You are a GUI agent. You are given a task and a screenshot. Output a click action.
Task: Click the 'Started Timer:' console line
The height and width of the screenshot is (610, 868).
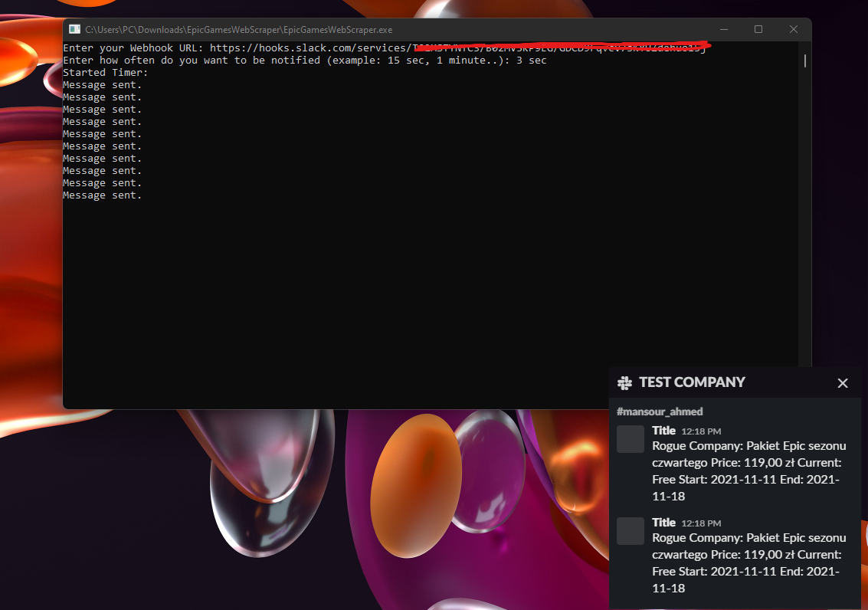point(106,73)
